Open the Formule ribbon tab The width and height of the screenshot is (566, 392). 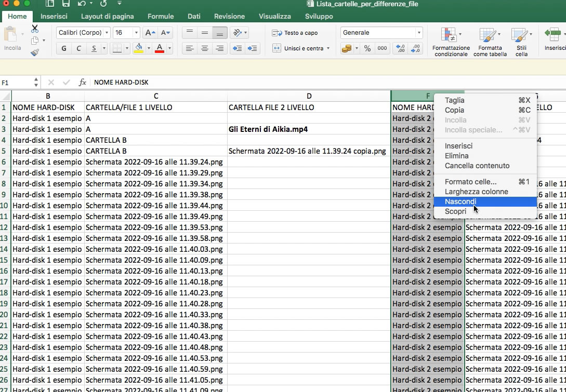[x=161, y=16]
